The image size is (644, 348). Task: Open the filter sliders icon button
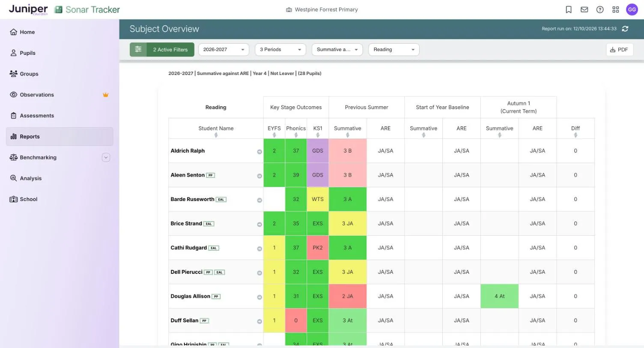(x=138, y=50)
